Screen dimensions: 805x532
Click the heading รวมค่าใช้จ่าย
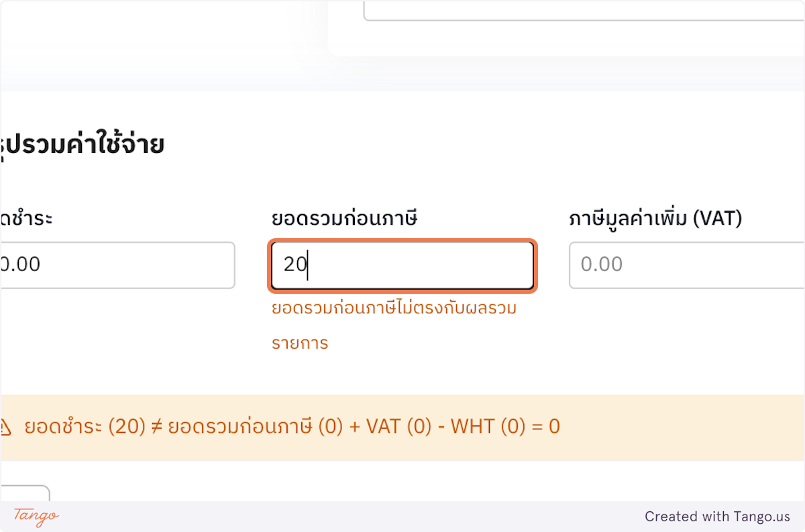(x=80, y=143)
